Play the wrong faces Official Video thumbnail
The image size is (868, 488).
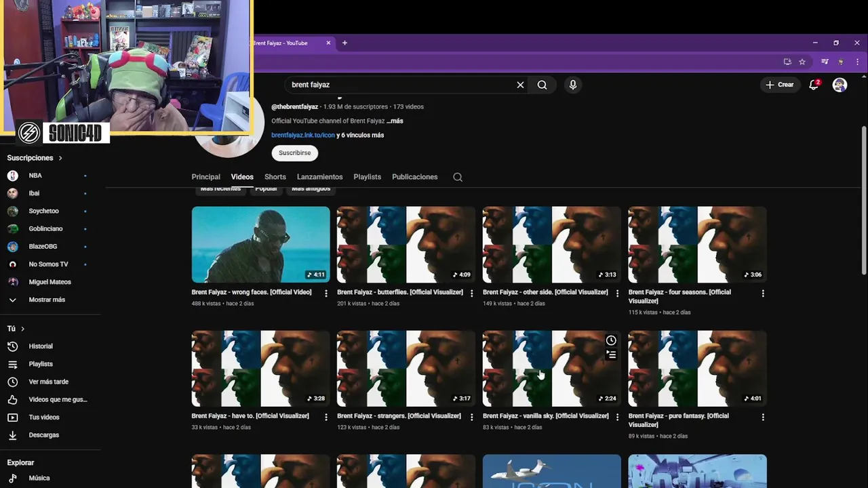[x=260, y=245]
